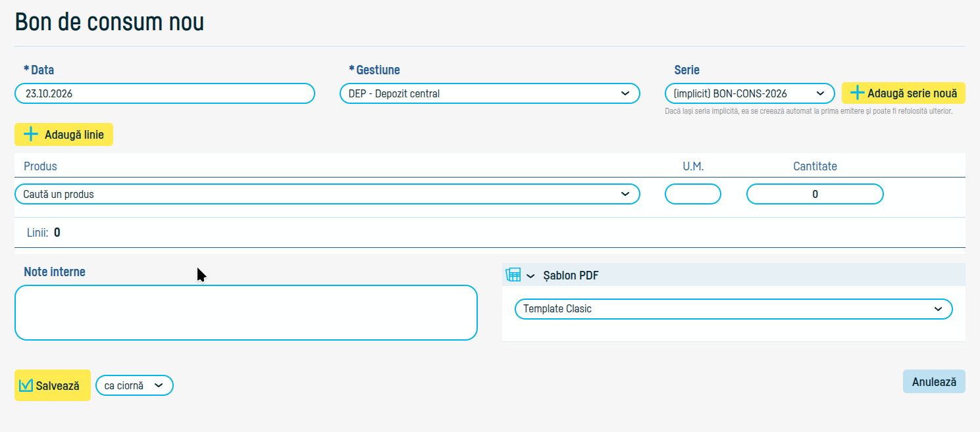Click the Șablon PDF label text
980x432 pixels.
[x=571, y=276]
